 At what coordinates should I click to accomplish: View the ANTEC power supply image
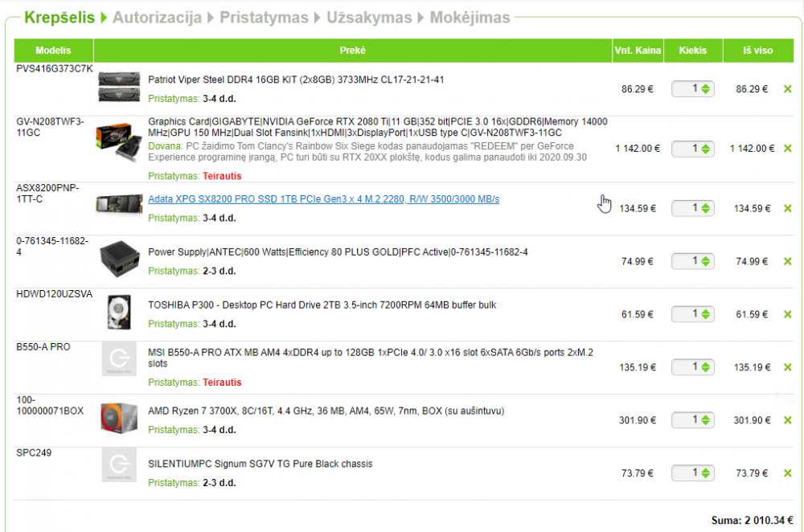(120, 259)
